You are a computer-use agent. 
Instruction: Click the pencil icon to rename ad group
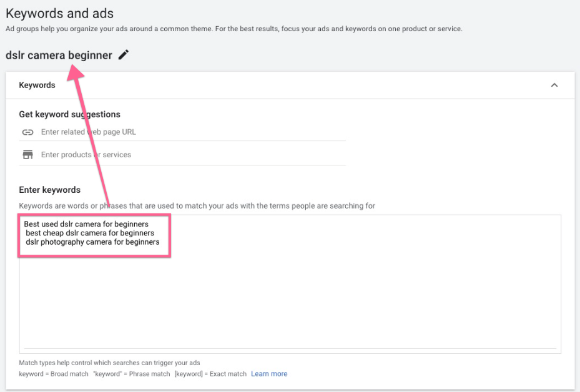coord(124,55)
